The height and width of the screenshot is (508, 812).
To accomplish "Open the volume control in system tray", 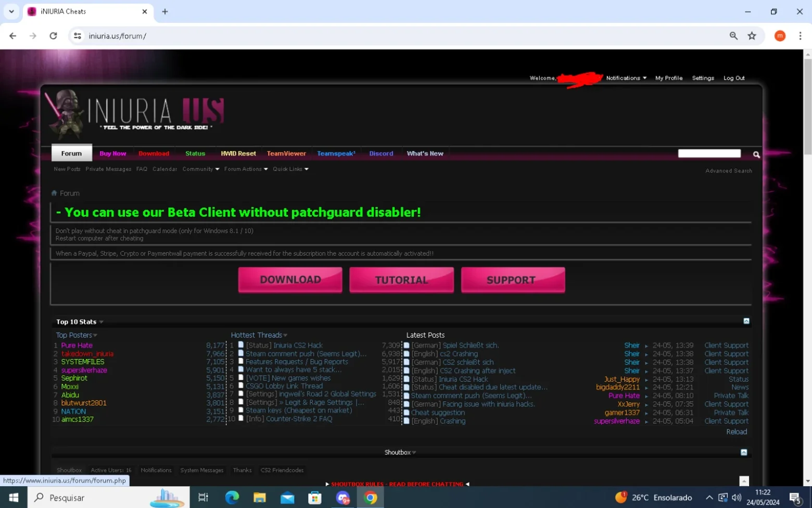I will 737,498.
